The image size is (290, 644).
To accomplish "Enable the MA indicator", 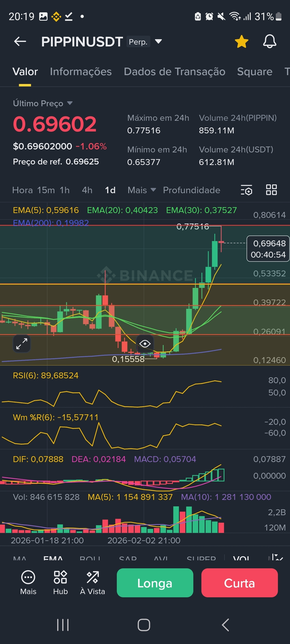I will [20, 558].
